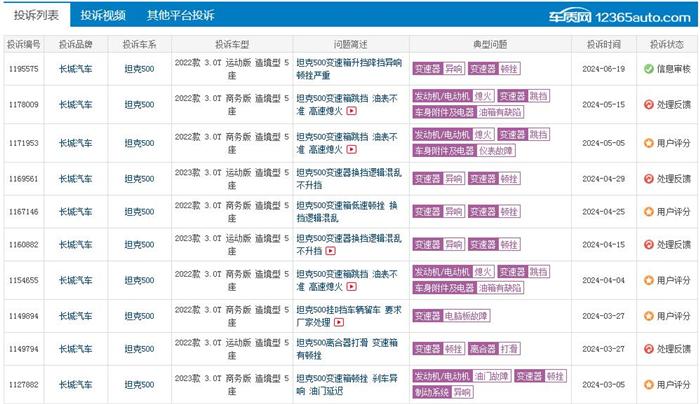Click 车身附件及电器 仪表故障 tag in row 1171953
Screen dimensions: 700x404
coord(464,150)
